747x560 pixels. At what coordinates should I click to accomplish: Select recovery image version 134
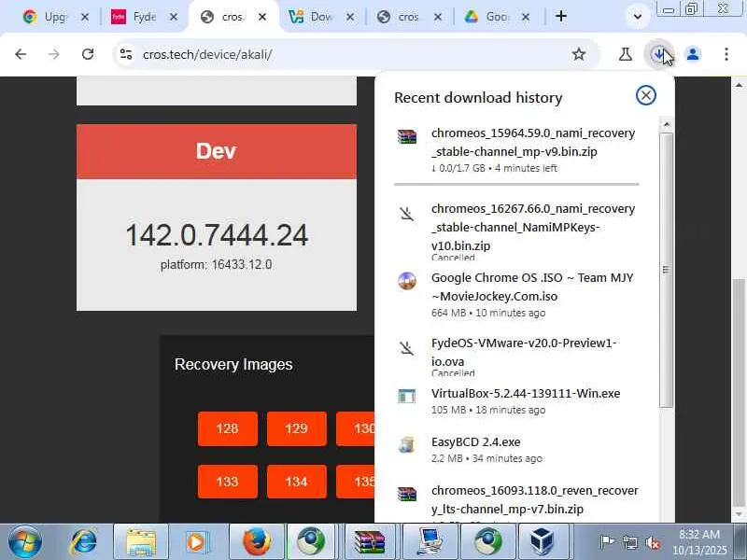297,482
